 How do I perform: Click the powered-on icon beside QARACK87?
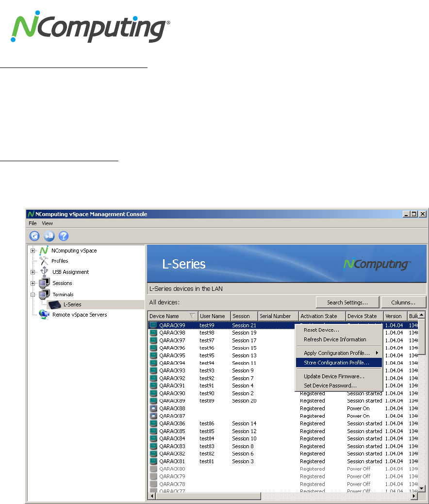[154, 416]
